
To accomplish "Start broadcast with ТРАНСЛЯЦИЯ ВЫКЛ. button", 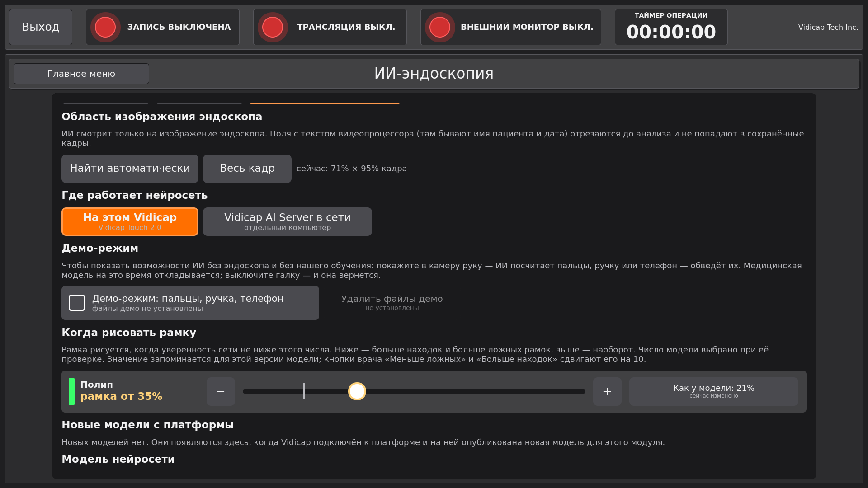I will coord(330,27).
